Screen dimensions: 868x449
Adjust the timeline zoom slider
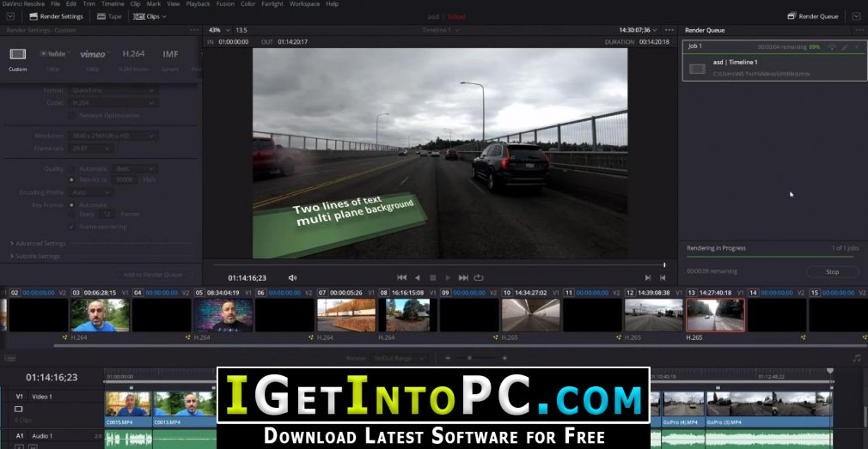coord(469,358)
